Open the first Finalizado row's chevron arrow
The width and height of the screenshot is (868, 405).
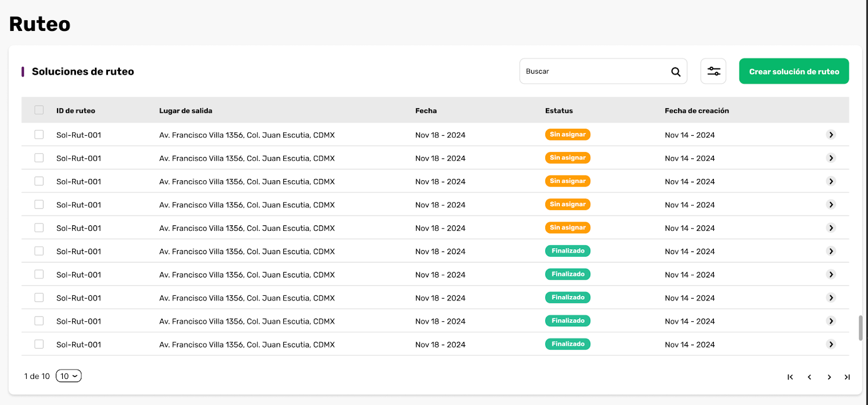click(831, 251)
